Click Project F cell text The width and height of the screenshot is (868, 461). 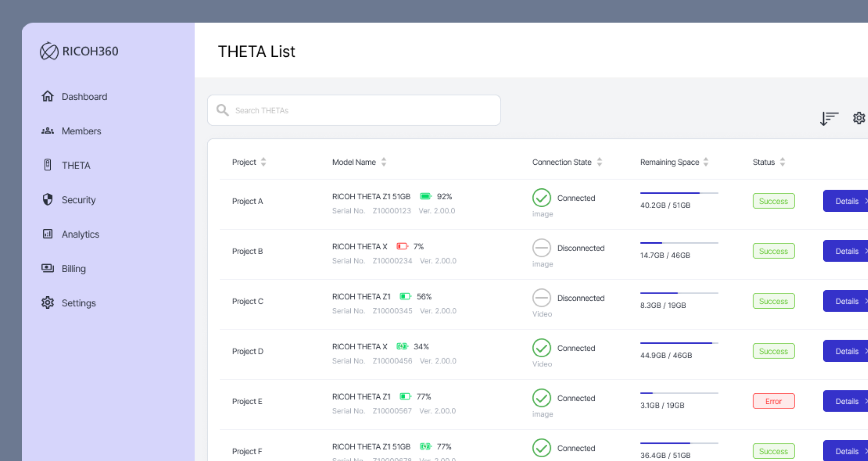point(247,451)
